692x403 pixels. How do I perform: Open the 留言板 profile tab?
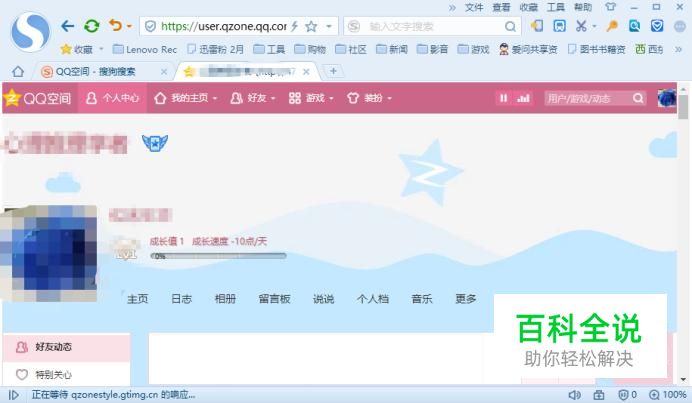click(275, 299)
